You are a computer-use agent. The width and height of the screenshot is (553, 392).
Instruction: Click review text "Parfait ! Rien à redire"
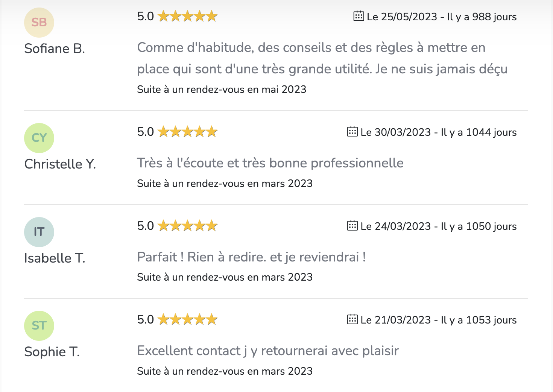[251, 257]
